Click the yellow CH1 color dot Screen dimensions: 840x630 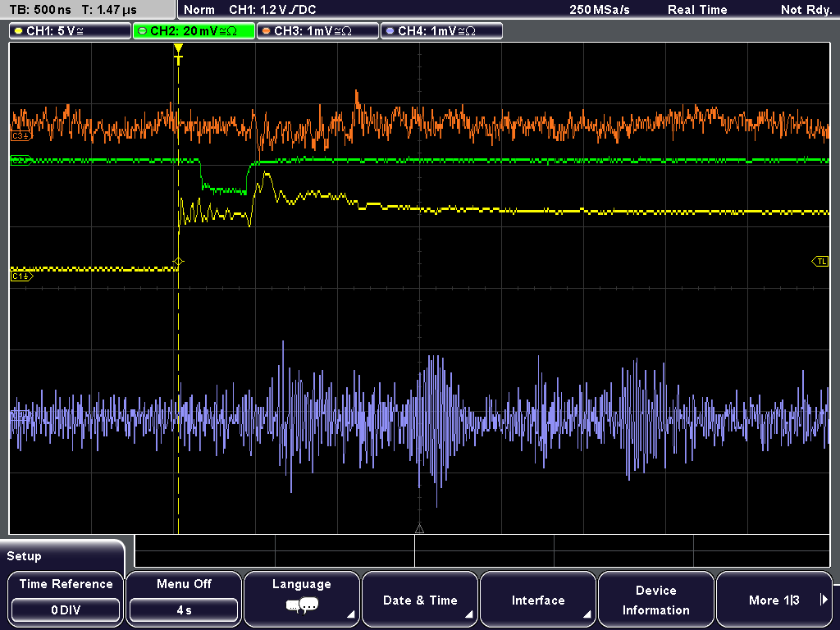[18, 31]
